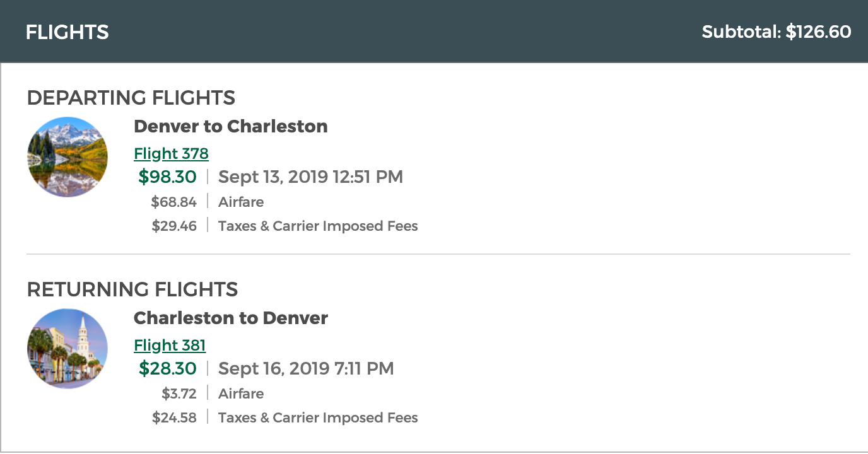Click the $3.72 airfare amount
Screen dimensions: 868x454
tap(179, 394)
